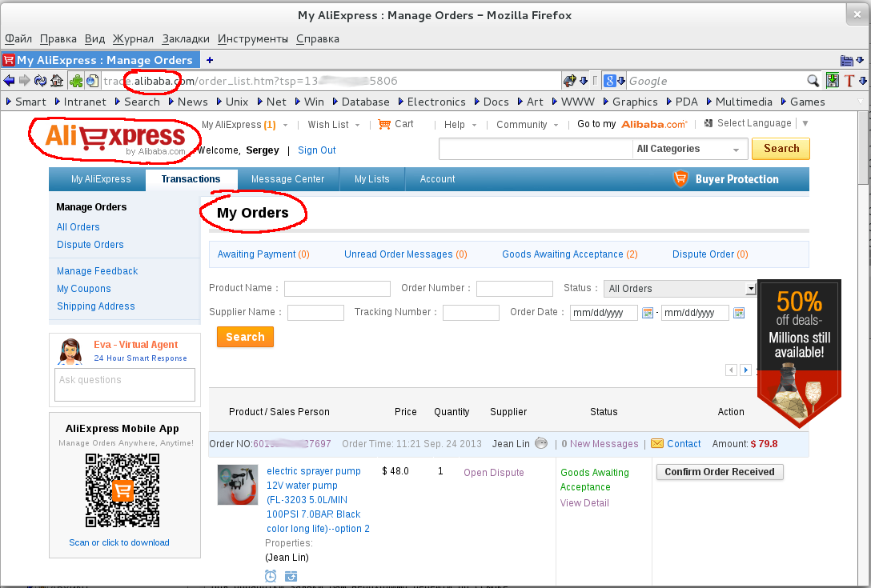
Task: Open Goods Awaiting Acceptance (2) link
Action: 569,254
